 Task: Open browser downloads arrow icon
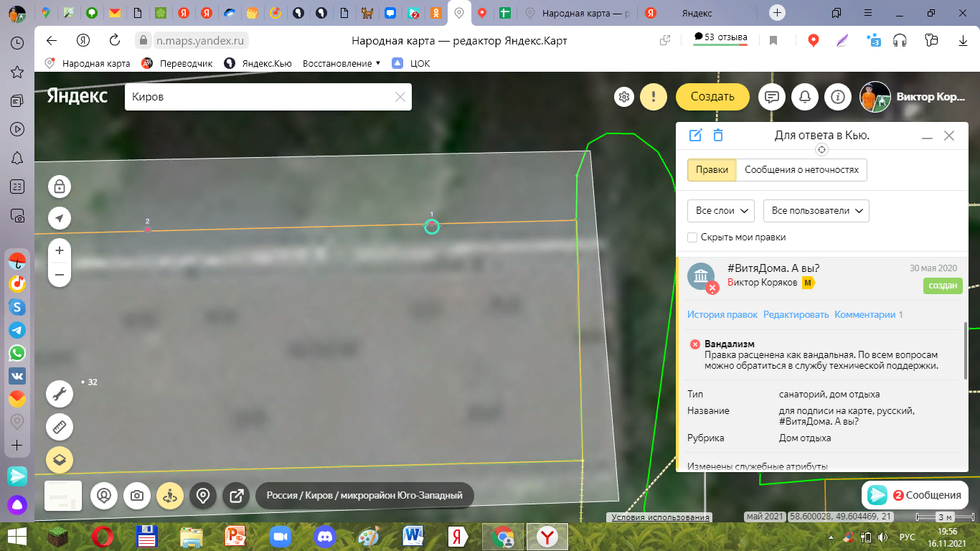pos(963,41)
